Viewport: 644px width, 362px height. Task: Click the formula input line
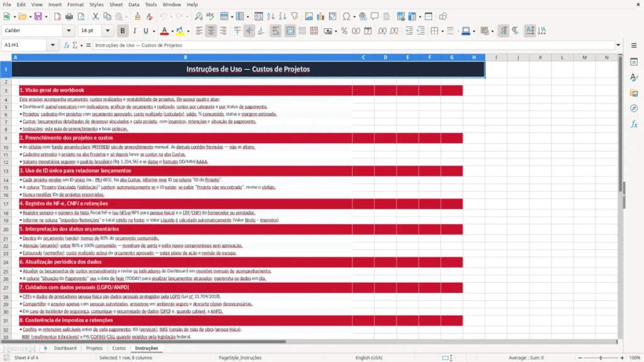[353, 45]
